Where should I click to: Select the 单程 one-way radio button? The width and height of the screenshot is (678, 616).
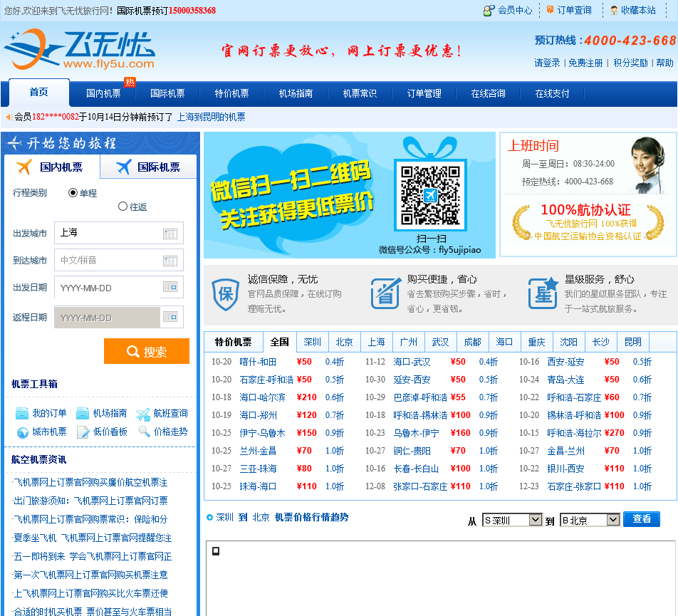click(73, 193)
